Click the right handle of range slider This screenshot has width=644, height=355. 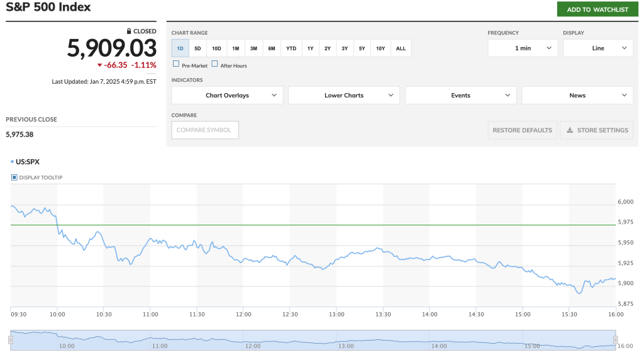tap(616, 340)
